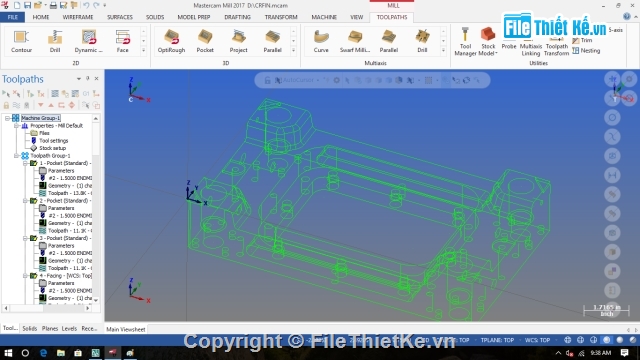Image resolution: width=640 pixels, height=360 pixels.
Task: Click Parameters under 1 - Pocket (Standard)
Action: [x=61, y=171]
